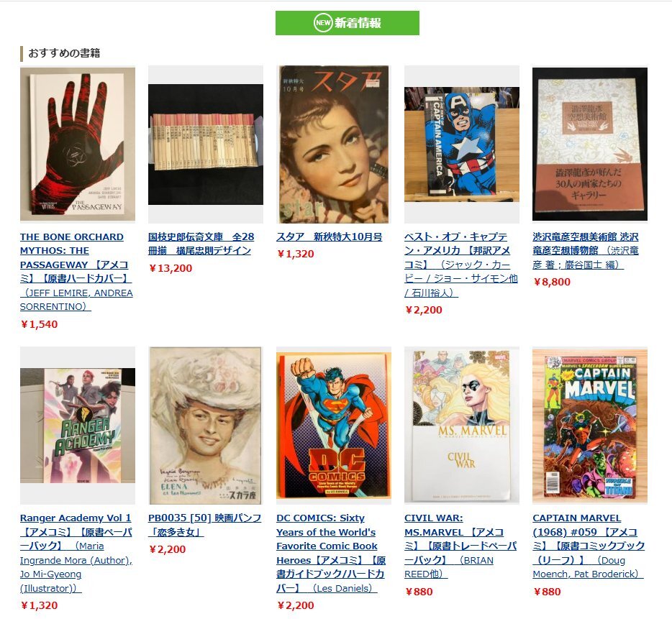This screenshot has height=619, width=672.
Task: Open ベスト・オブ・キャプテン・アメリカ title link
Action: click(x=460, y=265)
